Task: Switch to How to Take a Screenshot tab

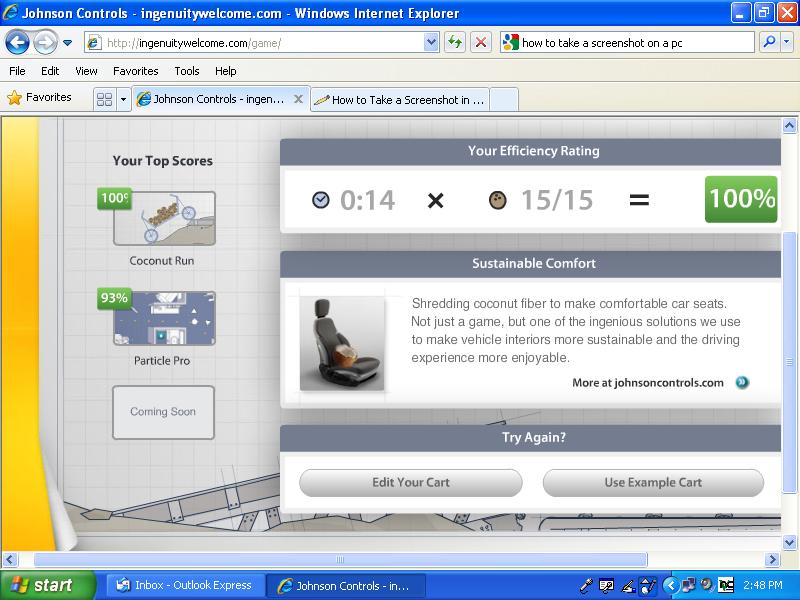Action: (x=400, y=100)
